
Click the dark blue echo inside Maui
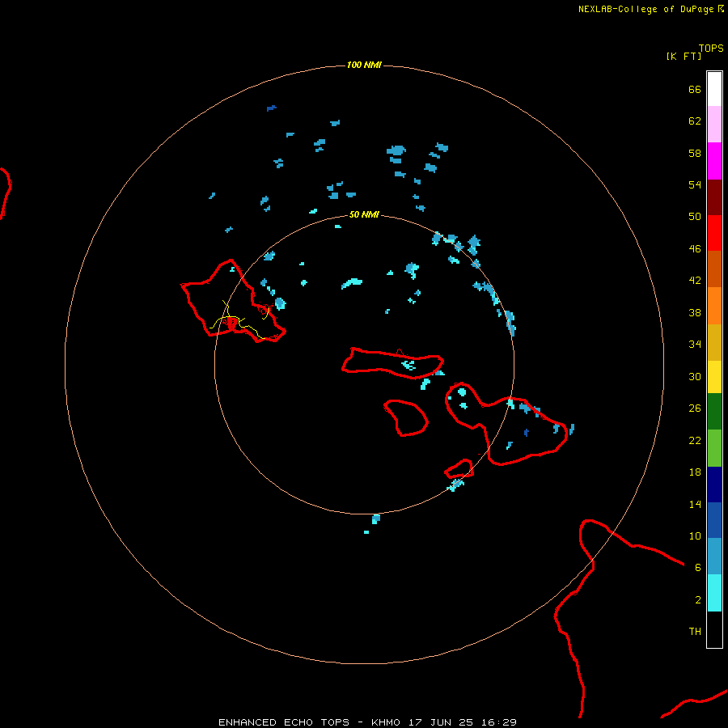tap(526, 433)
